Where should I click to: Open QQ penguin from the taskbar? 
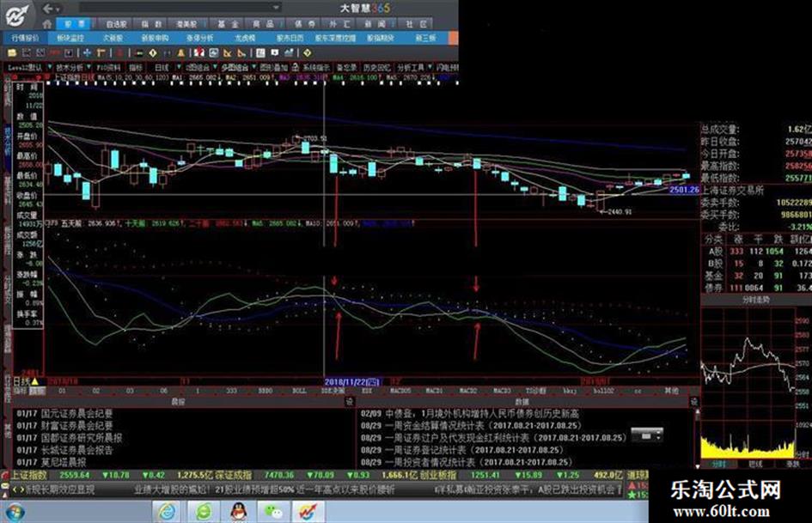click(x=238, y=512)
